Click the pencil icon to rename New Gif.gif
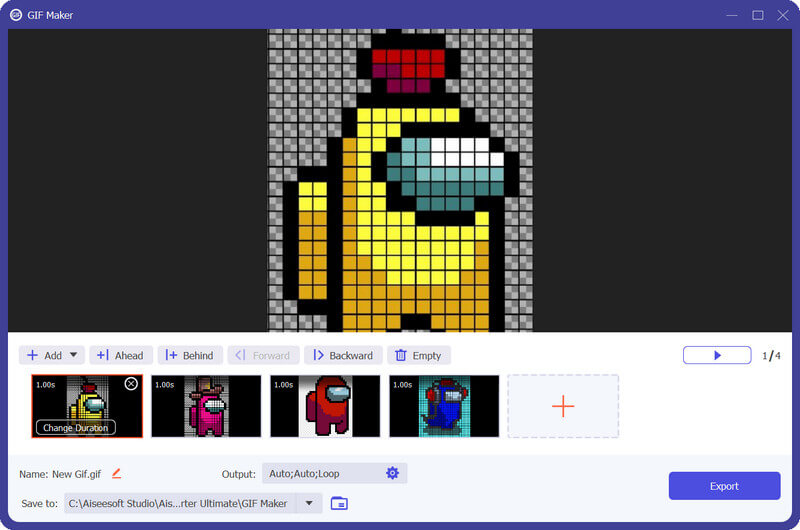This screenshot has width=800, height=530. [116, 473]
